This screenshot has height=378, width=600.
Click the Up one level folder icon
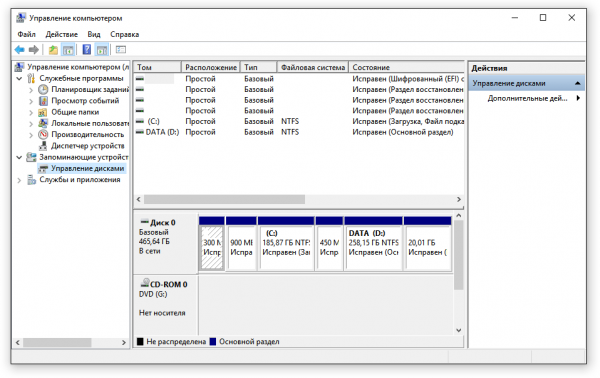[53, 49]
